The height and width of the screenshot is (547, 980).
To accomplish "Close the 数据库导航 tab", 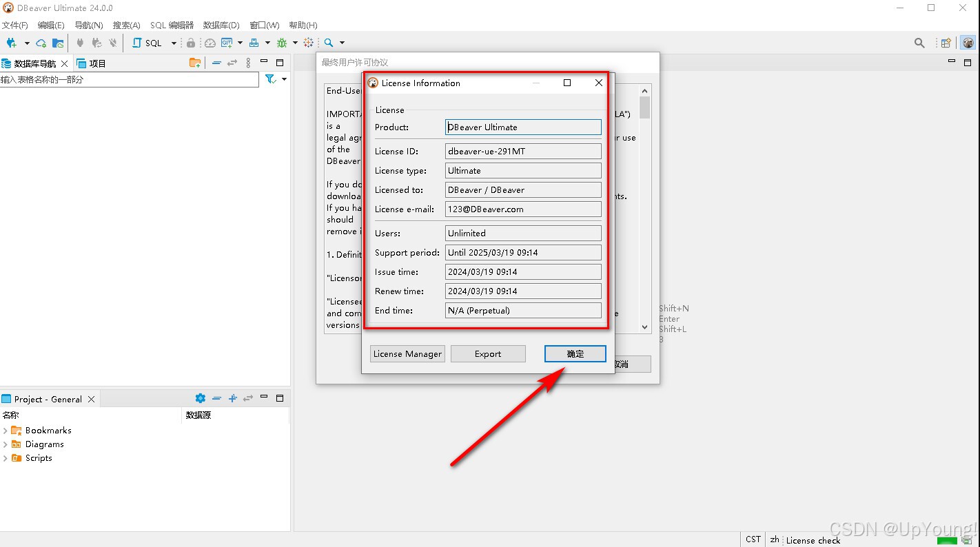I will pyautogui.click(x=65, y=63).
